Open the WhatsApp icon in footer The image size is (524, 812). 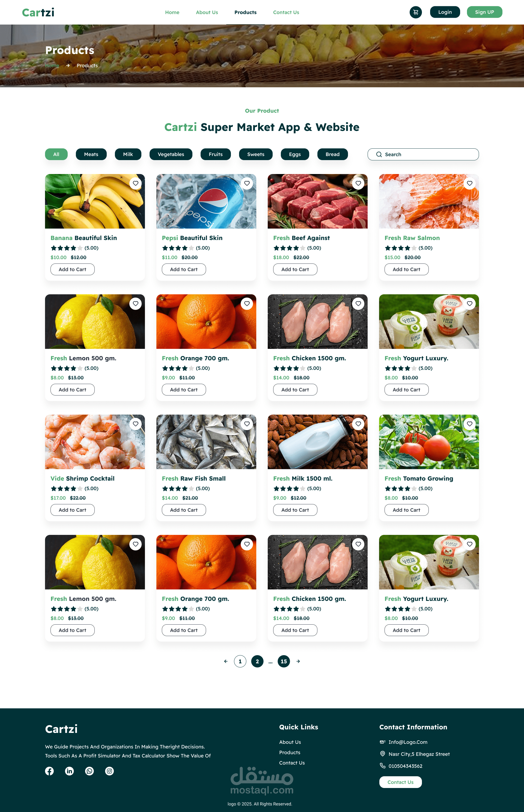point(90,771)
